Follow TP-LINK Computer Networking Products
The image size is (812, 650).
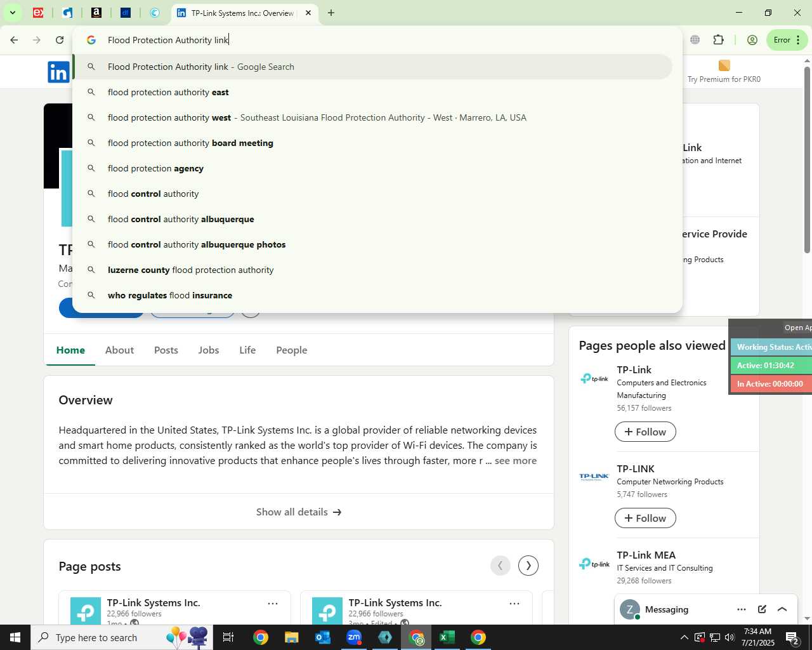click(x=645, y=518)
